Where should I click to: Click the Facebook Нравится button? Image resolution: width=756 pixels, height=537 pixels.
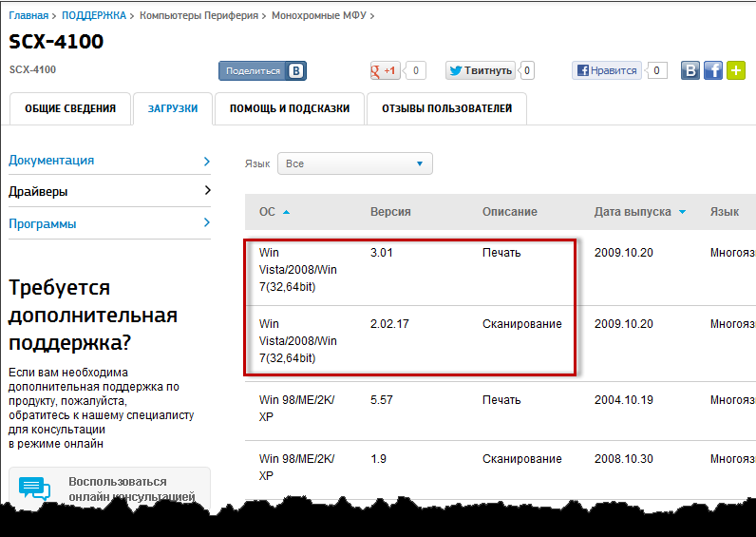(x=607, y=70)
